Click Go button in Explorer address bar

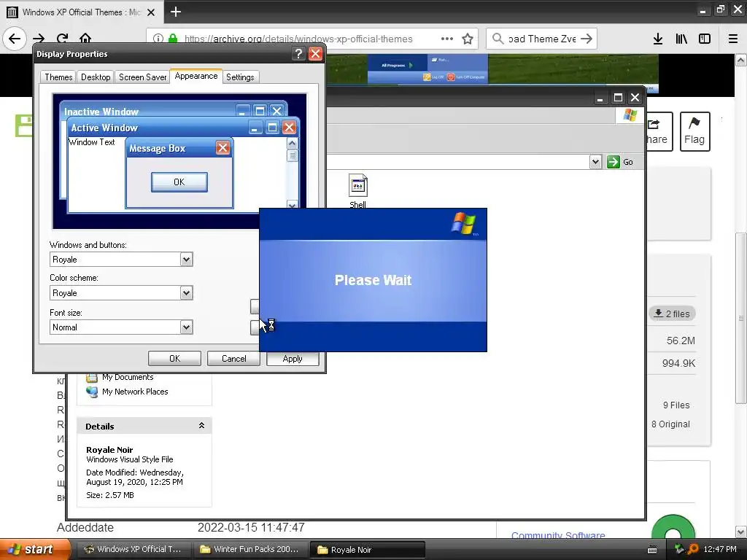(x=620, y=162)
